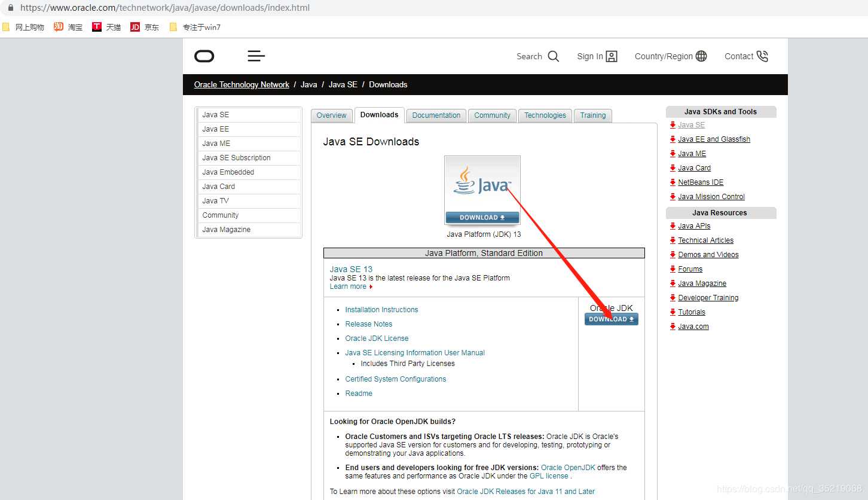Open the Community tab

tap(493, 115)
